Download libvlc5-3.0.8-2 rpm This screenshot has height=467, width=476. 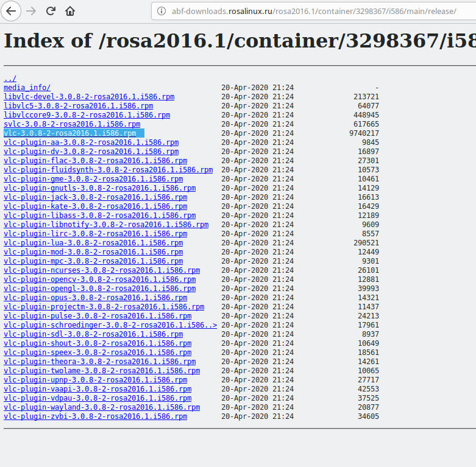(x=79, y=106)
